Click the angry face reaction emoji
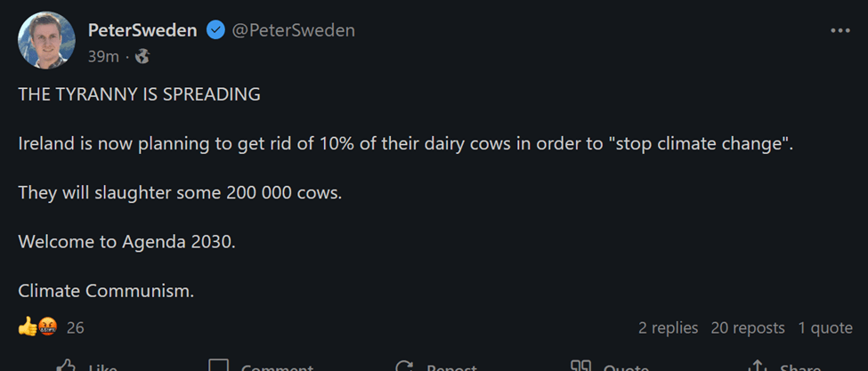 pyautogui.click(x=47, y=327)
